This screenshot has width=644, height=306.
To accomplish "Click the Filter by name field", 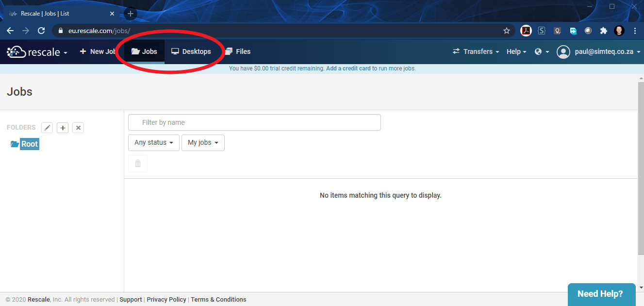I will tap(254, 122).
